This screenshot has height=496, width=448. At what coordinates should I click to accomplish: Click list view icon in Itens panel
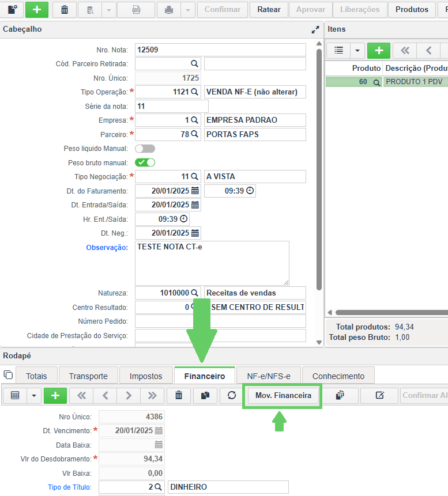pos(338,51)
